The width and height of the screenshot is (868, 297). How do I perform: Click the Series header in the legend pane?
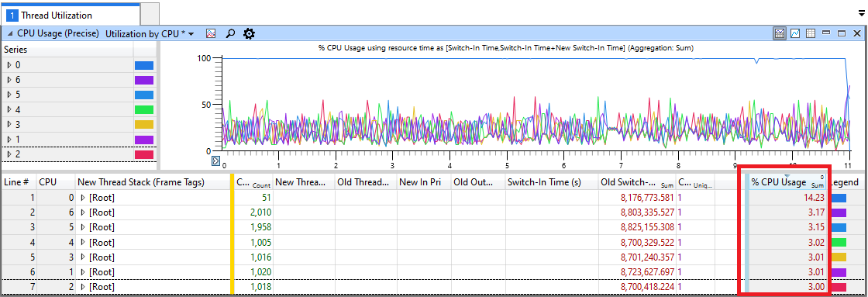click(x=67, y=50)
